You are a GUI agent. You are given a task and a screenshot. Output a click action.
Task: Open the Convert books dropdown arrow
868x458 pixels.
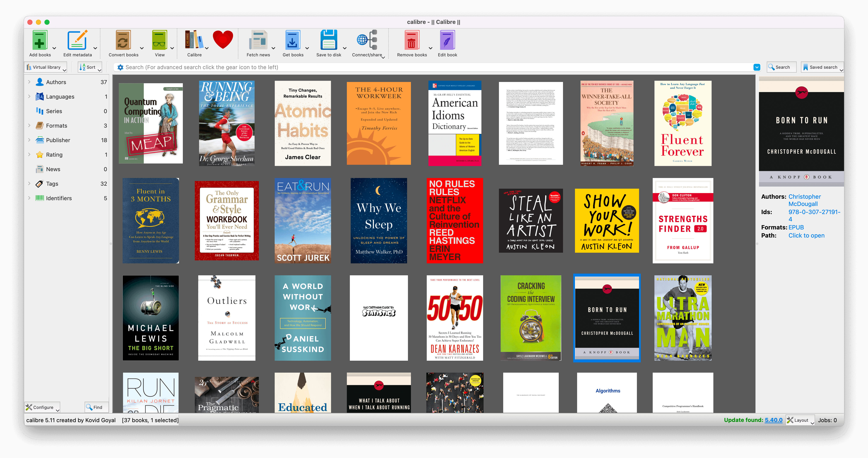point(142,48)
